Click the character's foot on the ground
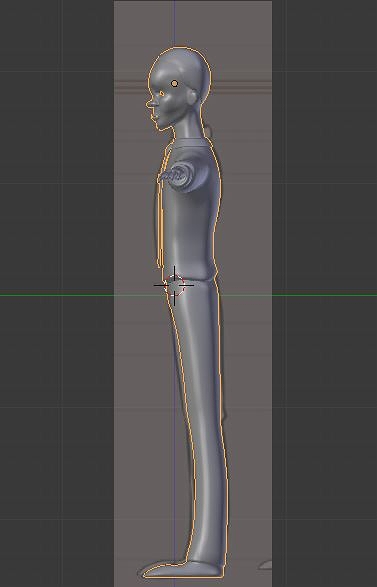 pyautogui.click(x=183, y=570)
